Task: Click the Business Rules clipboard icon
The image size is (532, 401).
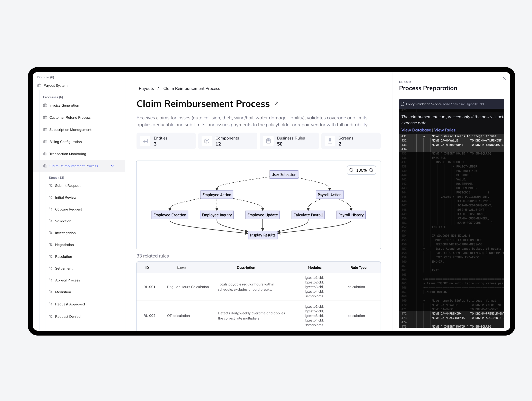Action: coord(268,141)
